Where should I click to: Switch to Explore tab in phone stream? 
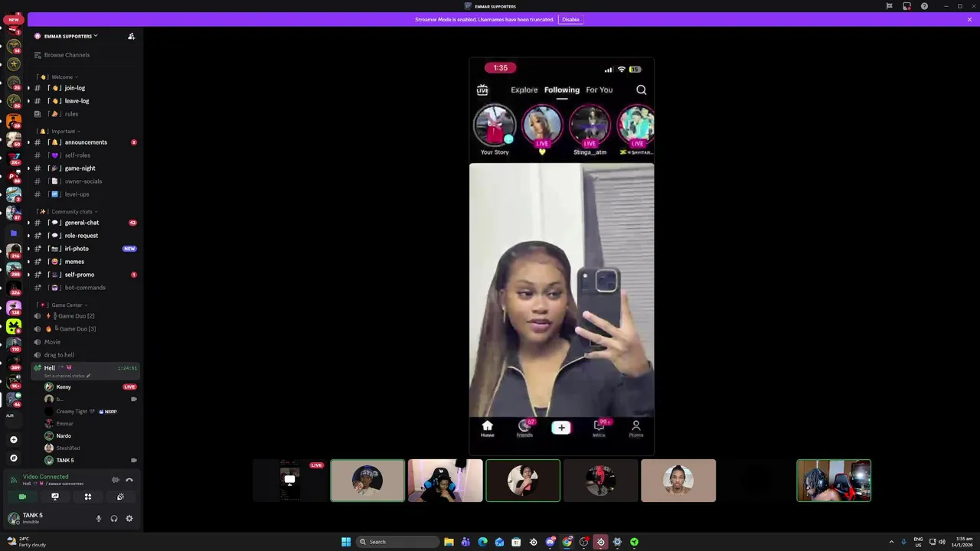524,90
